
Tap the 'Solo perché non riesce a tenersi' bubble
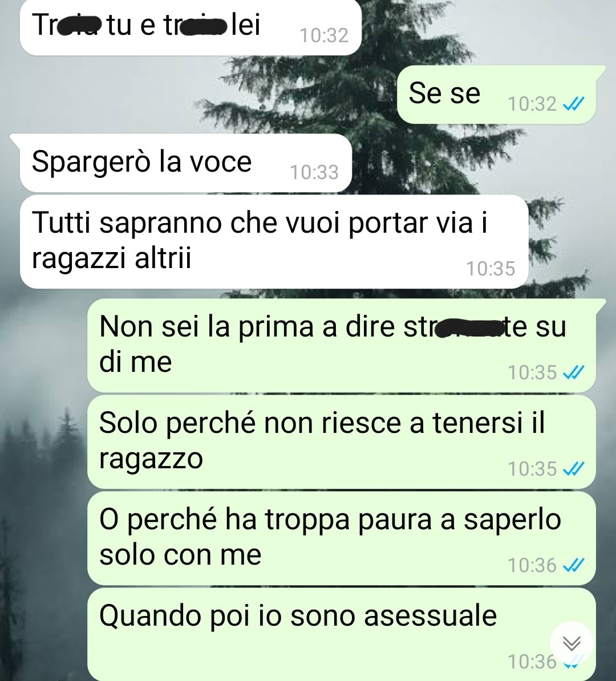342,441
